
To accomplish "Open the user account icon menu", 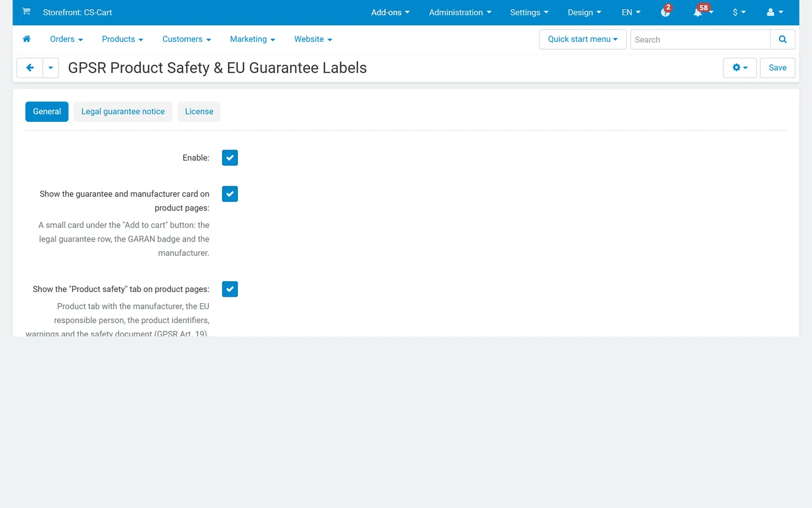I will [775, 12].
